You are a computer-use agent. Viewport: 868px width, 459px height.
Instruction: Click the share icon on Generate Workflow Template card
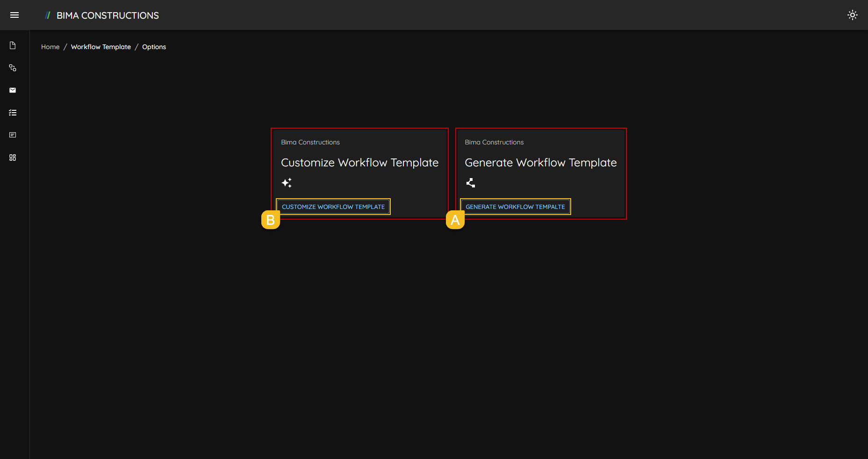[470, 183]
